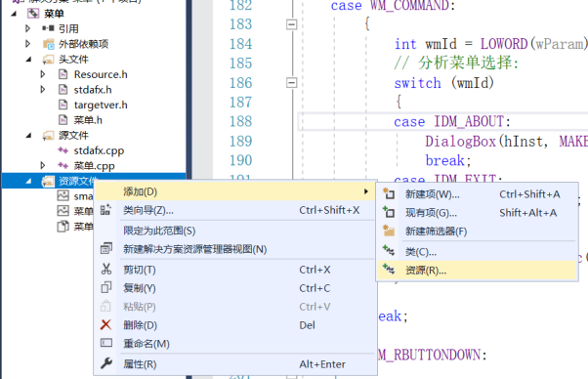Choose 删除(D) menu entry
Image resolution: width=588 pixels, height=379 pixels.
(x=235, y=325)
